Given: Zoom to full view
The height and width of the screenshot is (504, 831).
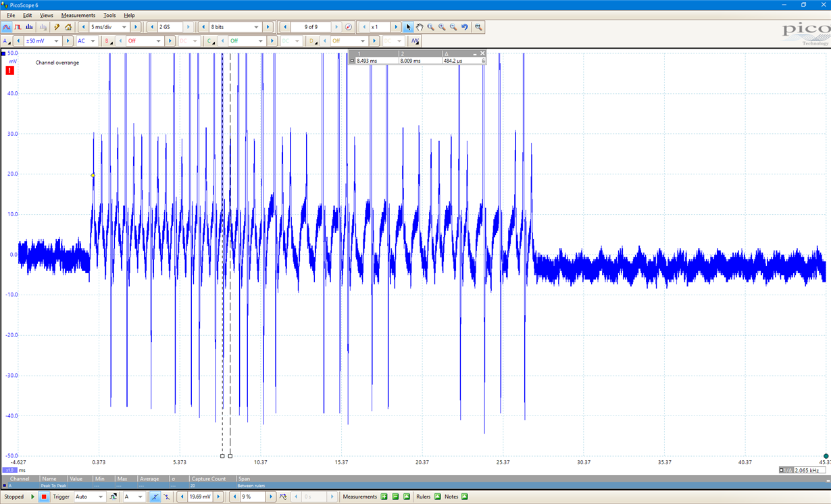Looking at the screenshot, I should [x=478, y=27].
